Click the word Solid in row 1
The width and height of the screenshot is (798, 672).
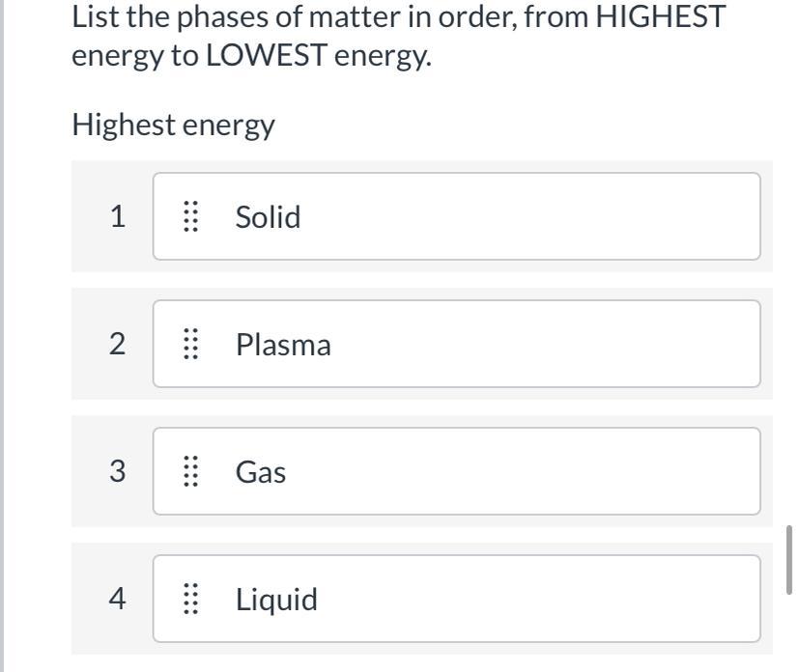coord(268,216)
